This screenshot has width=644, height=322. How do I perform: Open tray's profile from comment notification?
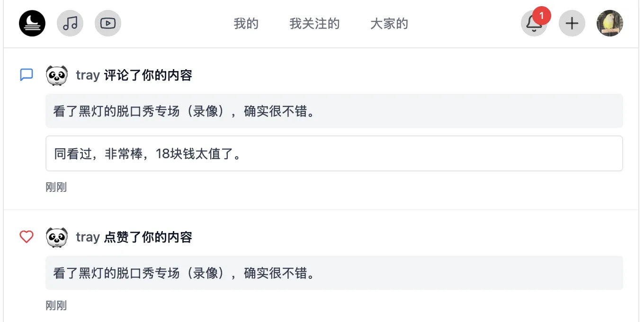click(x=88, y=75)
